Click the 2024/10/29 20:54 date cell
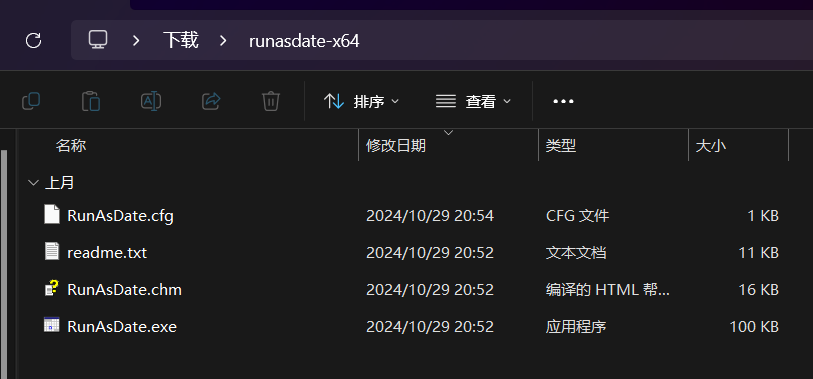The image size is (813, 379). point(430,216)
